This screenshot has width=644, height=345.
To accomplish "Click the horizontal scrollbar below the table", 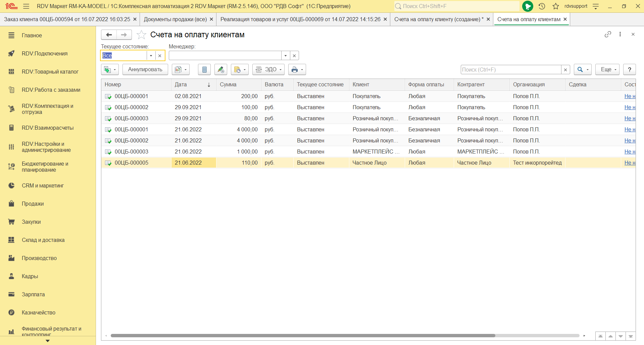I will point(302,336).
